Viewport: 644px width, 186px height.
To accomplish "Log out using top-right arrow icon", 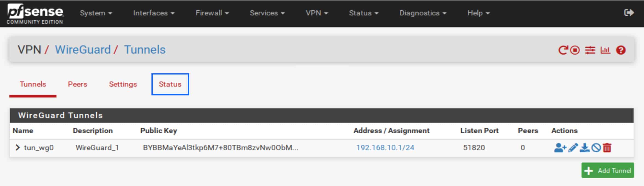I will pos(629,13).
